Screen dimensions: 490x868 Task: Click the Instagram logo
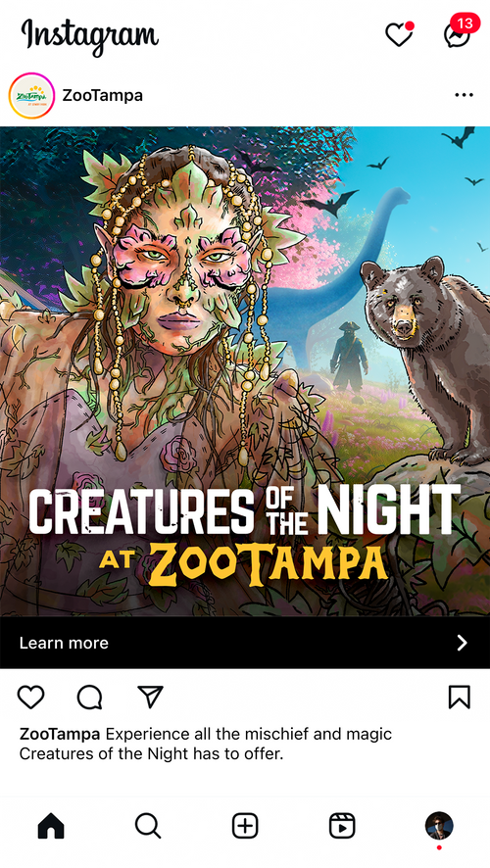tap(90, 35)
